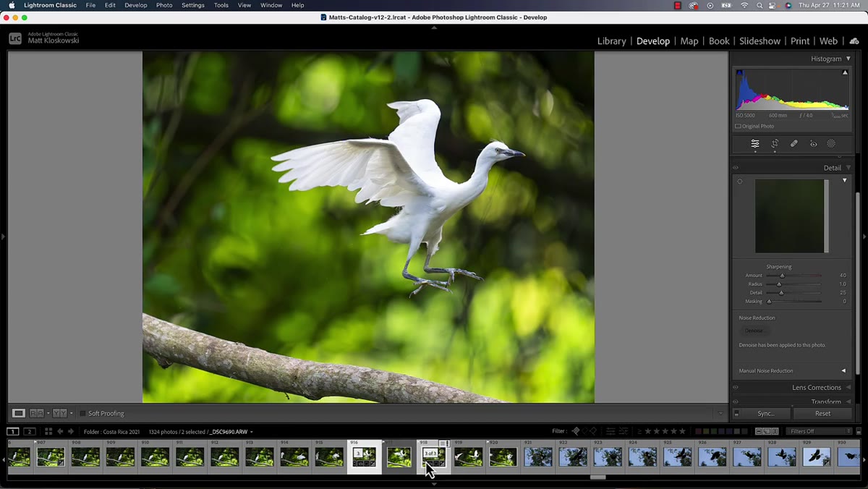Open the Photo menu
The height and width of the screenshot is (489, 868).
tap(164, 5)
